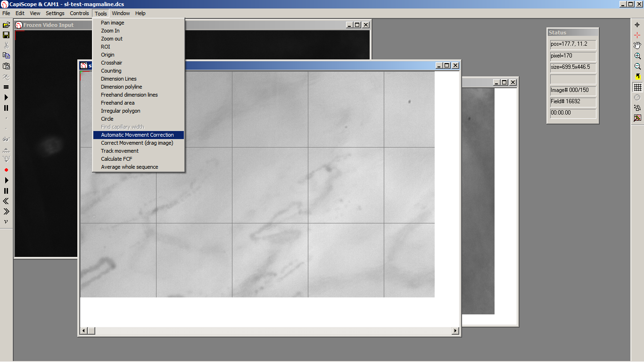Viewport: 644px width, 362px height.
Task: Open the Edit menu
Action: 20,13
